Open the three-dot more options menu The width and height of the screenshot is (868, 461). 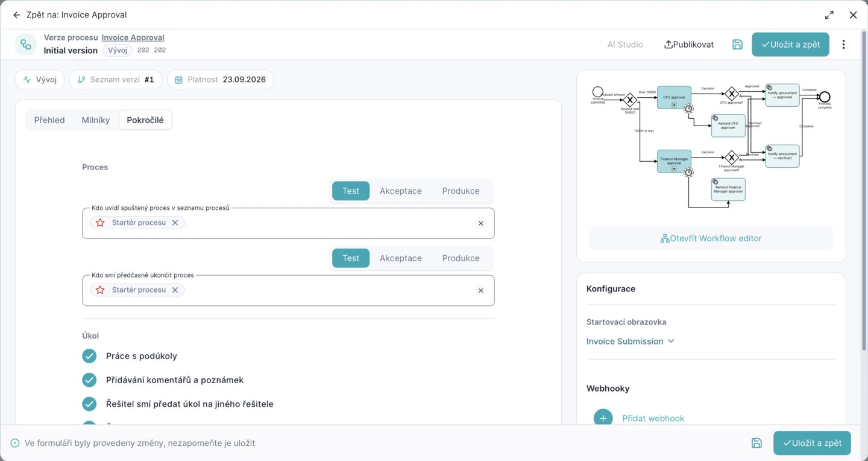pyautogui.click(x=843, y=45)
